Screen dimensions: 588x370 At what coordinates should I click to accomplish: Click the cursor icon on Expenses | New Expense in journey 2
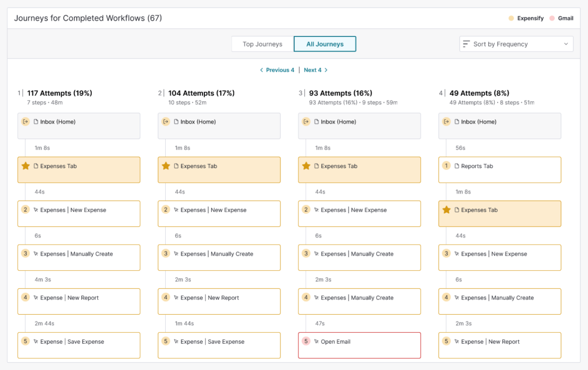click(176, 210)
